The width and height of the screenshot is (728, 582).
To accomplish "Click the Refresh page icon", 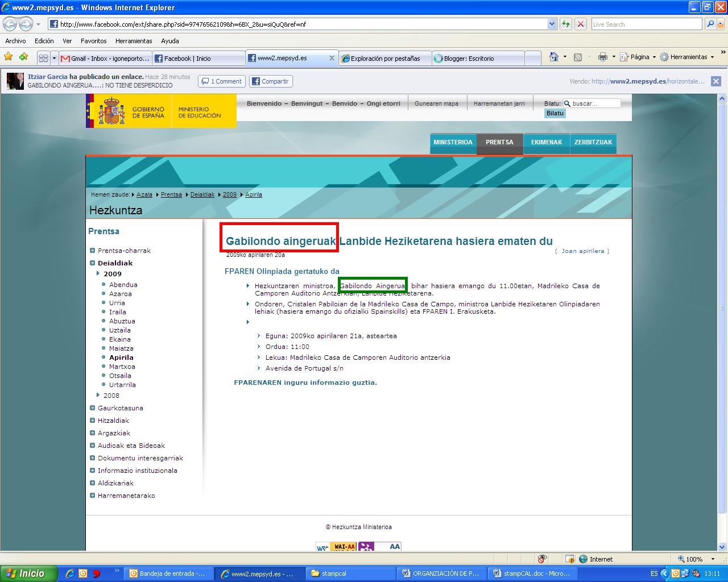I will 566,24.
